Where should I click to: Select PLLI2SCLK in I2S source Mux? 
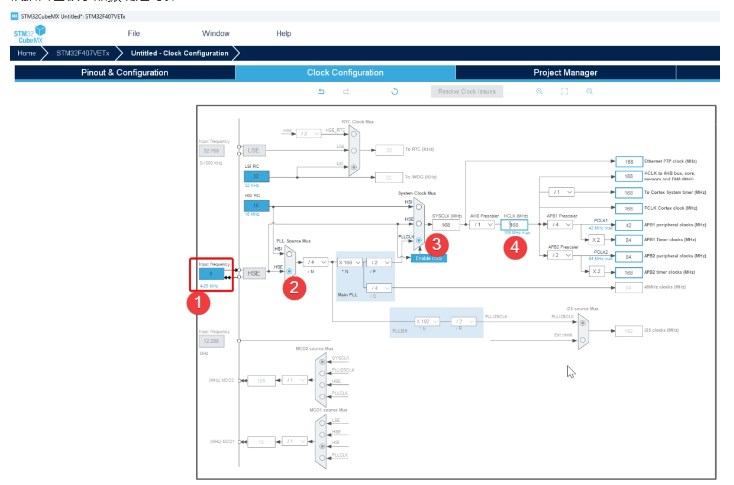point(583,323)
